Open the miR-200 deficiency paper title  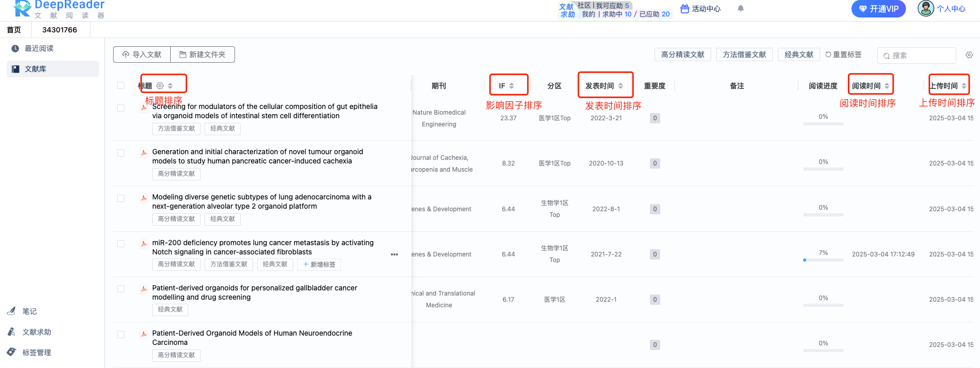pos(263,247)
